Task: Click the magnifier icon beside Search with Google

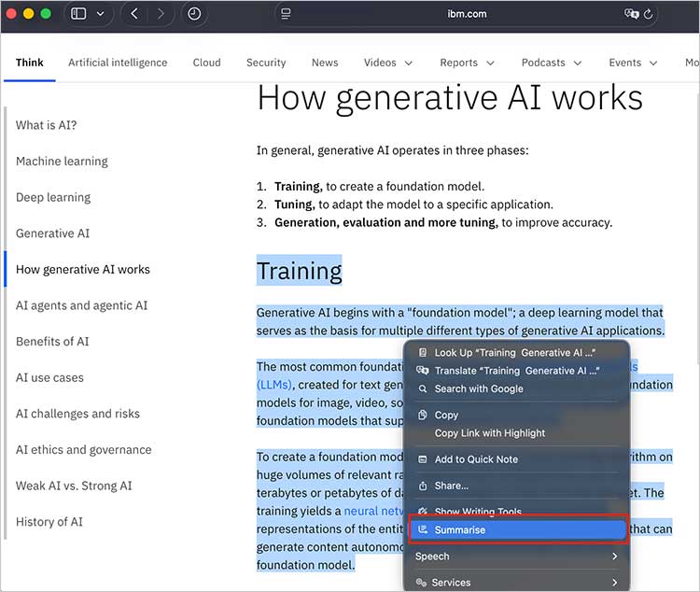Action: [x=422, y=388]
